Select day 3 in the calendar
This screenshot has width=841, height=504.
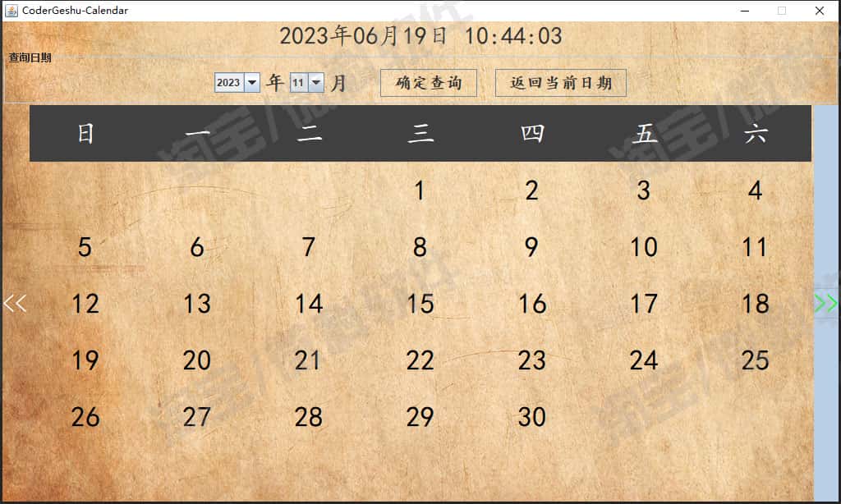(644, 191)
